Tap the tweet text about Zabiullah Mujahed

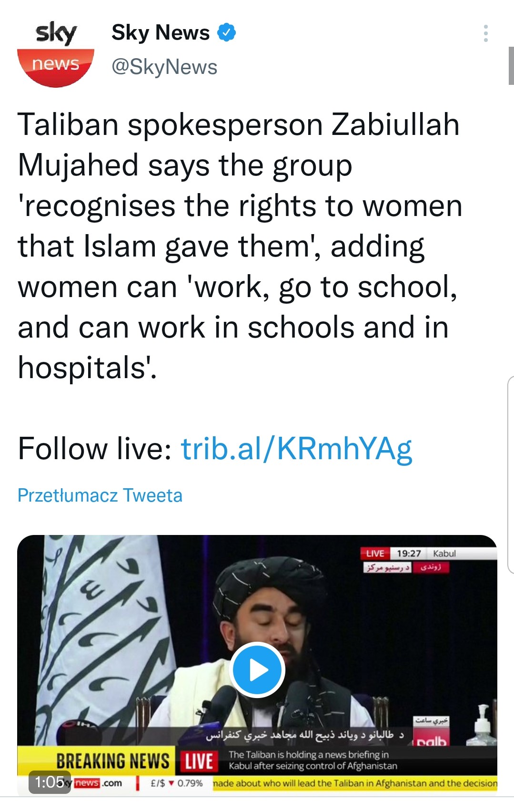[x=238, y=246]
